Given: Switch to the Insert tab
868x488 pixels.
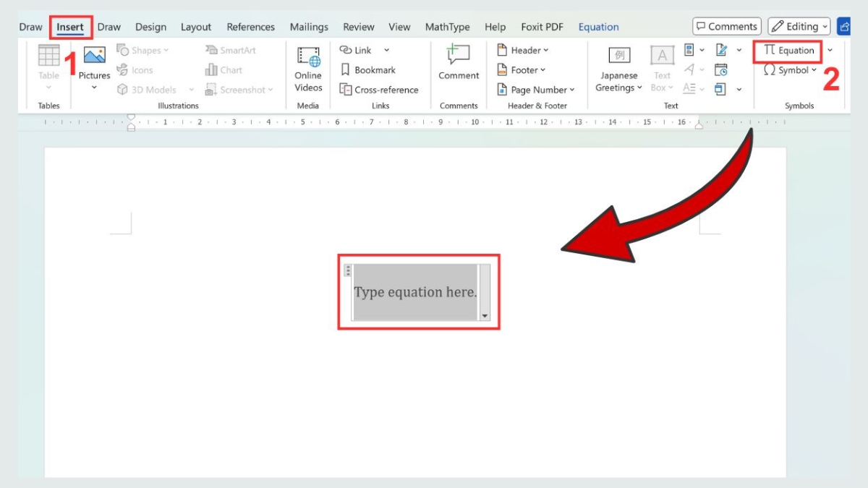Looking at the screenshot, I should pyautogui.click(x=70, y=27).
